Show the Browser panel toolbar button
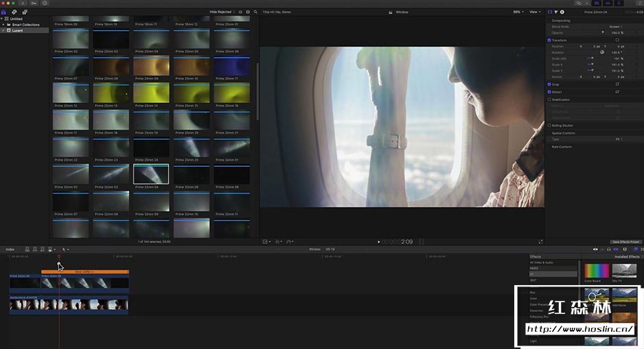This screenshot has height=349, width=644. point(597,3)
